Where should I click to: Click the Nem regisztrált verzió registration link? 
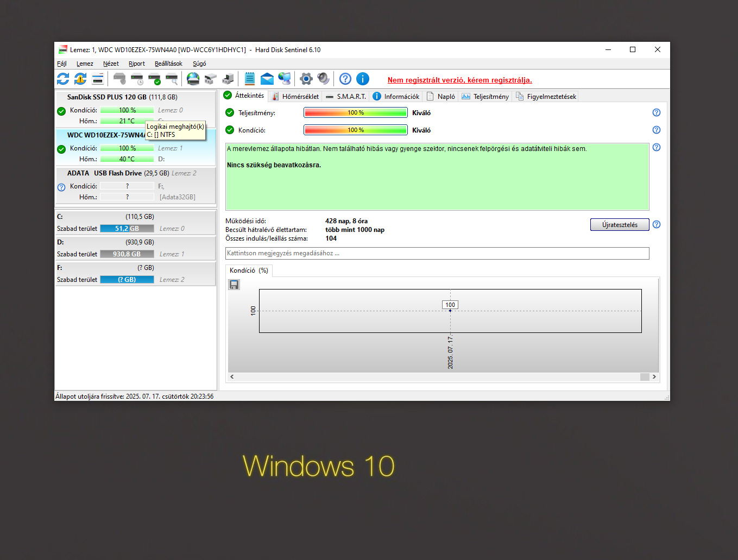[460, 80]
